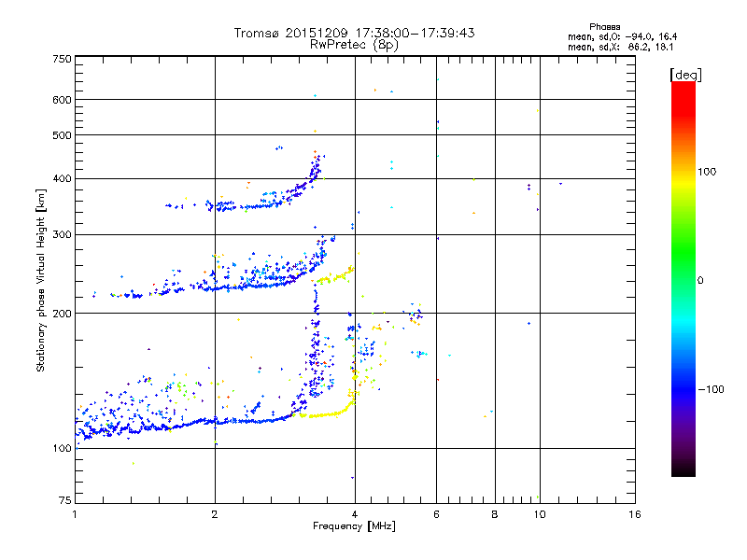Click the y-axis tick label "75"

(65, 500)
